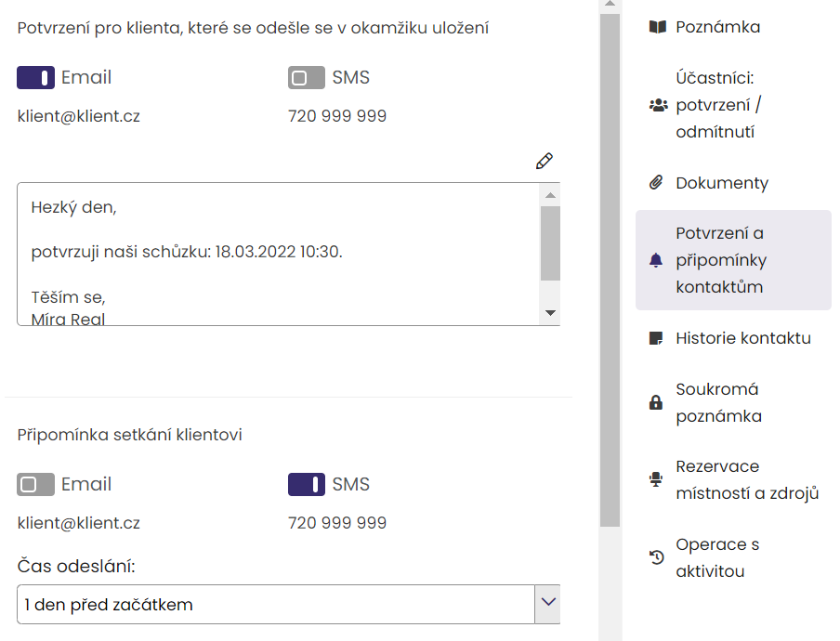Open the Čas odeslání dropdown

click(547, 604)
